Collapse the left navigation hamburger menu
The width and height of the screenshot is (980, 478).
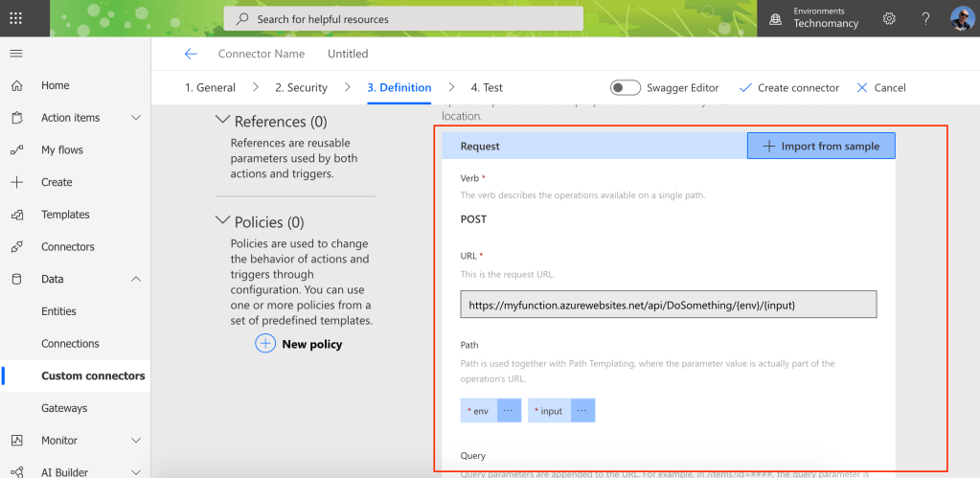[16, 54]
